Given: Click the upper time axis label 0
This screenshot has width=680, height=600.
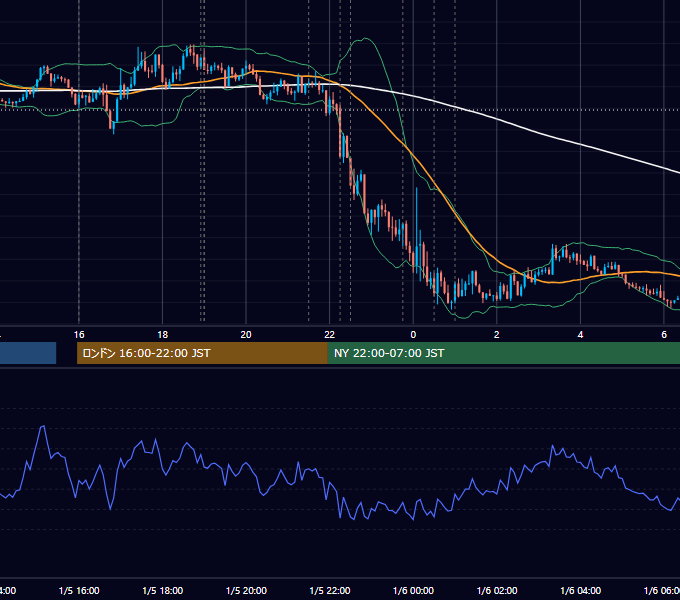Looking at the screenshot, I should pos(413,335).
